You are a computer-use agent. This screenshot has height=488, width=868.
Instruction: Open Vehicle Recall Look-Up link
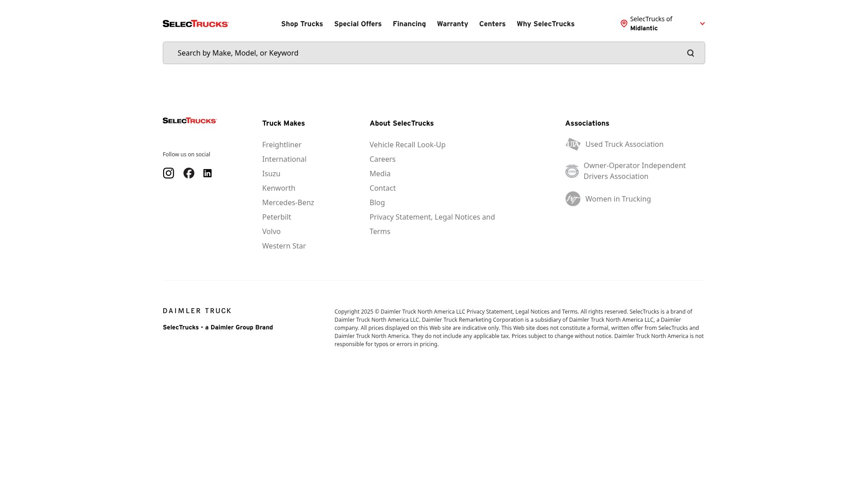(407, 145)
